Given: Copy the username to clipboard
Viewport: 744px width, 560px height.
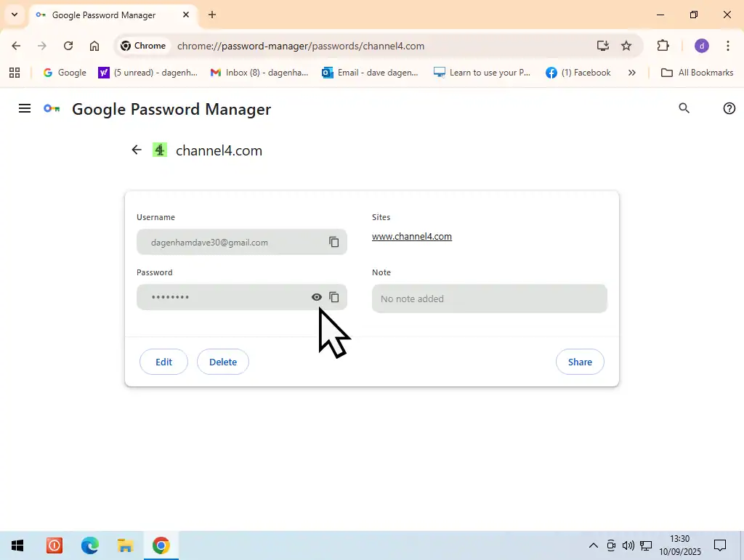Looking at the screenshot, I should (x=334, y=242).
